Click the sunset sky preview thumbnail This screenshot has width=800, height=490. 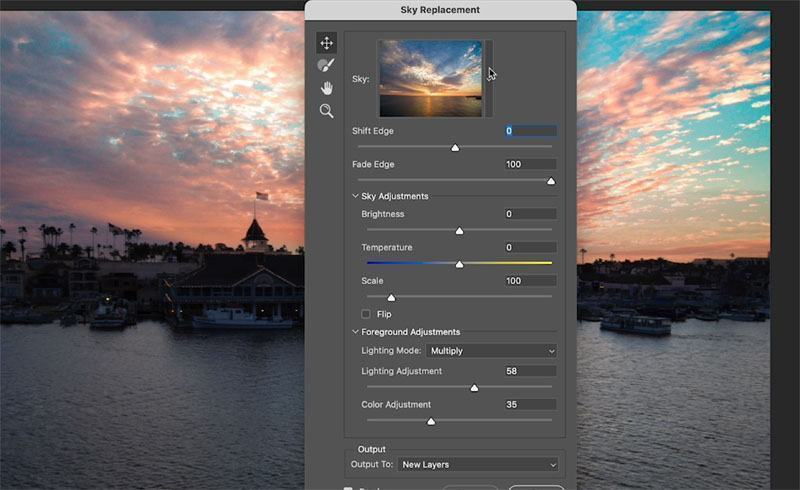pos(430,78)
